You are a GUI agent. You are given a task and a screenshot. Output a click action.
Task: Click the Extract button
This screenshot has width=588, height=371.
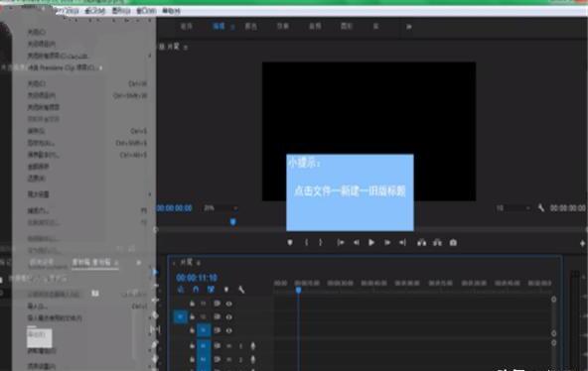click(437, 243)
